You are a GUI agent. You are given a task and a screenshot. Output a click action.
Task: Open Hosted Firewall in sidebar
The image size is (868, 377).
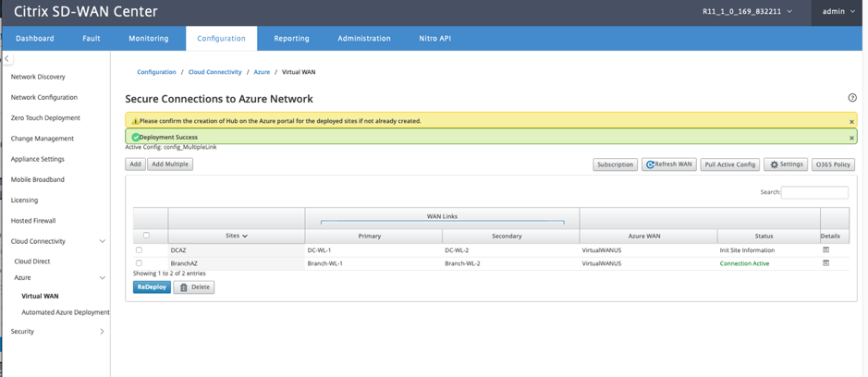click(x=33, y=221)
